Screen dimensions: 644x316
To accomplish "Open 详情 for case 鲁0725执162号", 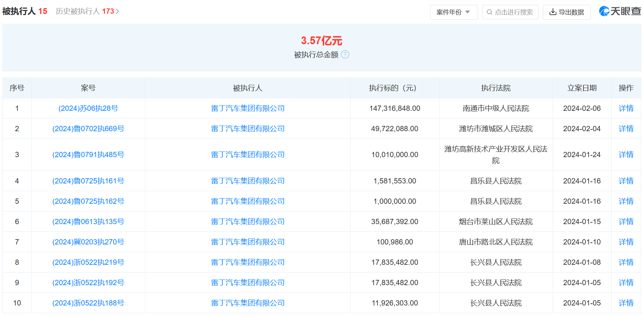I will (626, 201).
